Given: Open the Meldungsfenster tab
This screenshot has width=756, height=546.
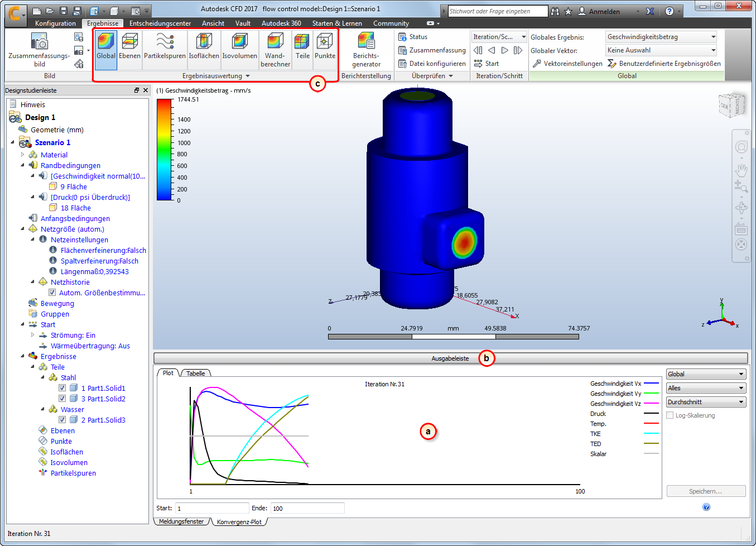Looking at the screenshot, I should (181, 521).
